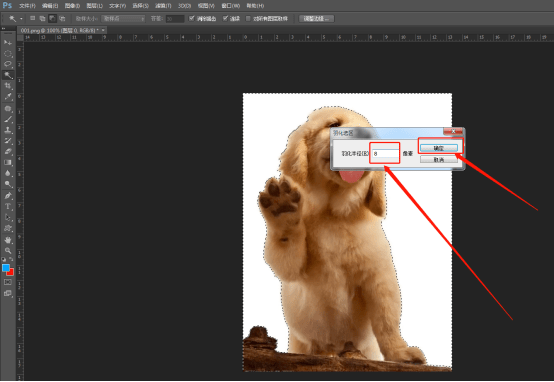
Task: Click the 羽化半径 feather radius field
Action: (x=385, y=153)
